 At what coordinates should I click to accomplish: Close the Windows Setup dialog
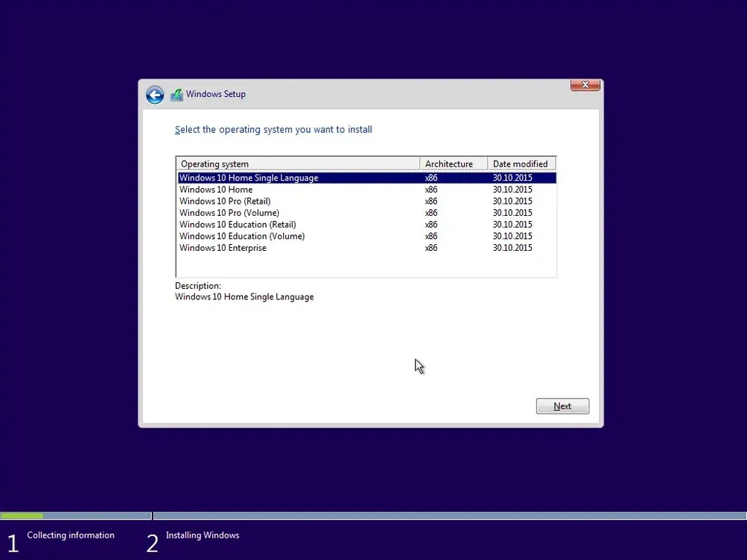click(x=585, y=85)
